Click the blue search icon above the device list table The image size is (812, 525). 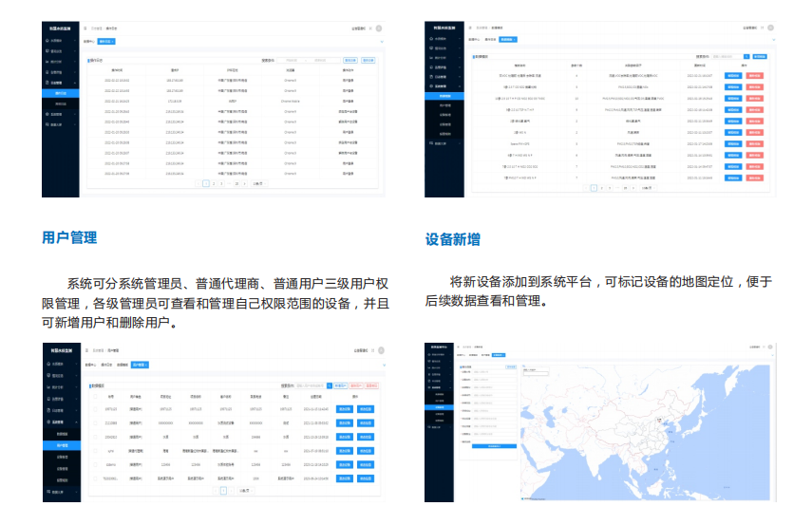pos(746,57)
